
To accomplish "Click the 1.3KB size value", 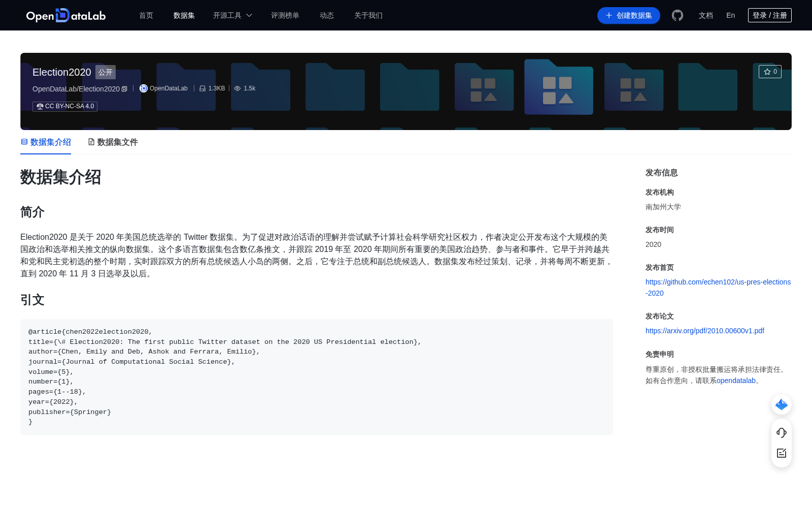I will point(217,88).
